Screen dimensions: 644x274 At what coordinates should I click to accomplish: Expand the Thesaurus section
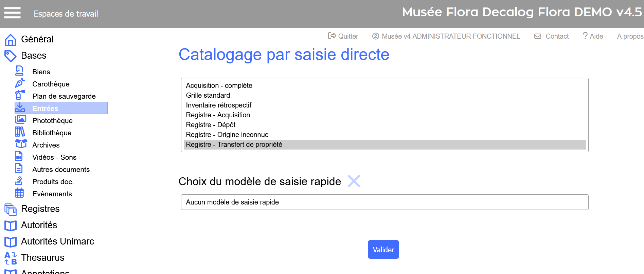click(42, 258)
